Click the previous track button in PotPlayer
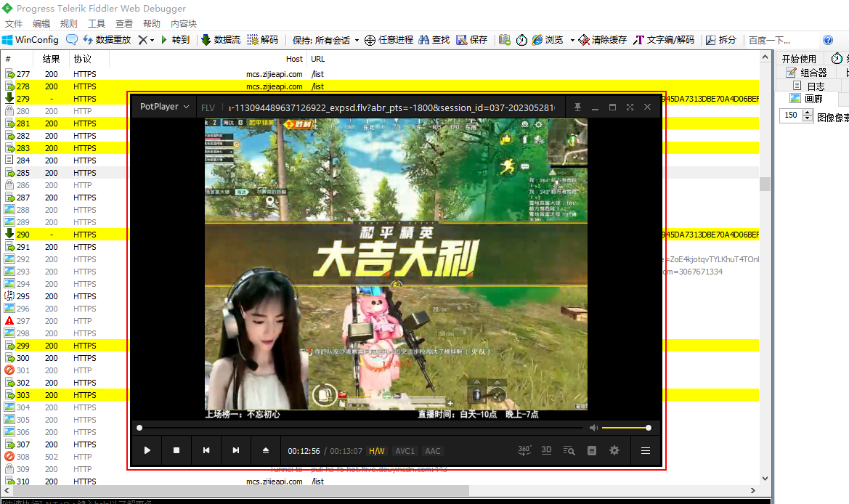849x504 pixels. click(206, 450)
